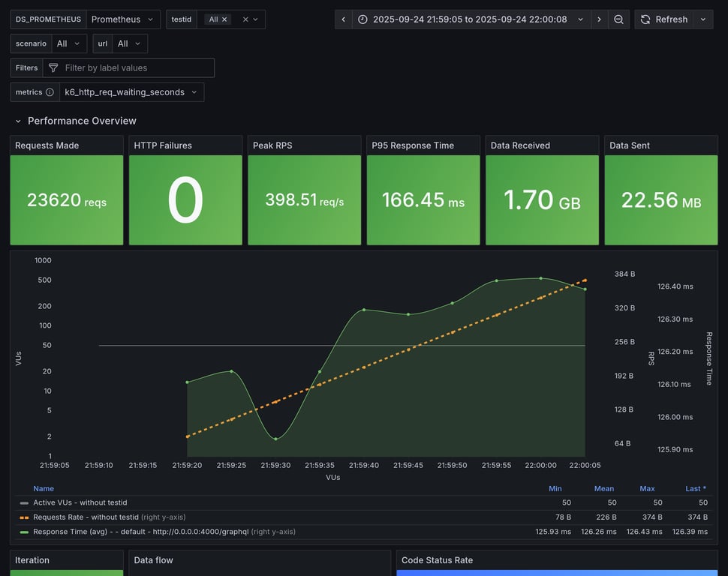
Task: Open the scenario All dropdown
Action: tap(69, 43)
